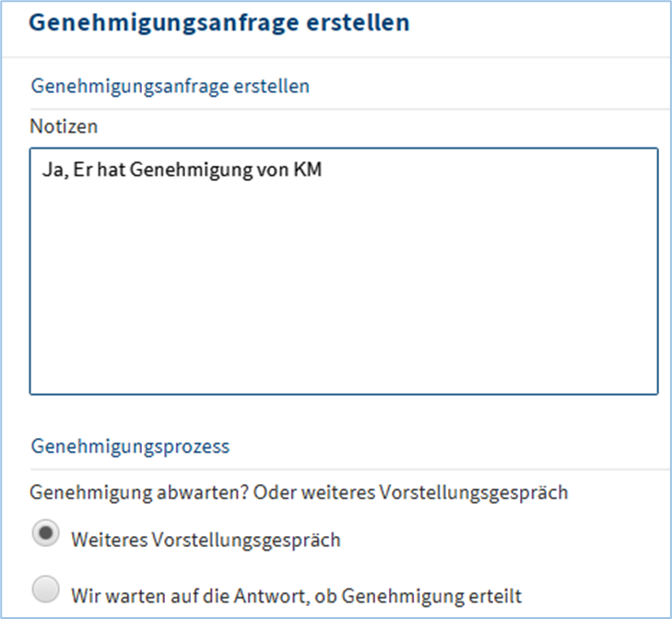The height and width of the screenshot is (619, 672).
Task: Place cursor after "KM" in the notes
Action: pyautogui.click(x=324, y=172)
